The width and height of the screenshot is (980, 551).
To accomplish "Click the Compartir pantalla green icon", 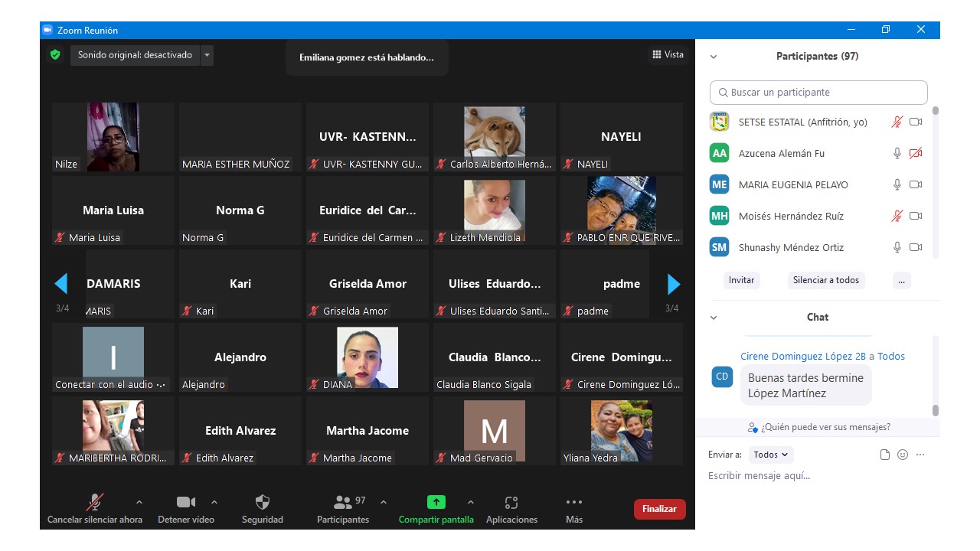I will pyautogui.click(x=436, y=502).
